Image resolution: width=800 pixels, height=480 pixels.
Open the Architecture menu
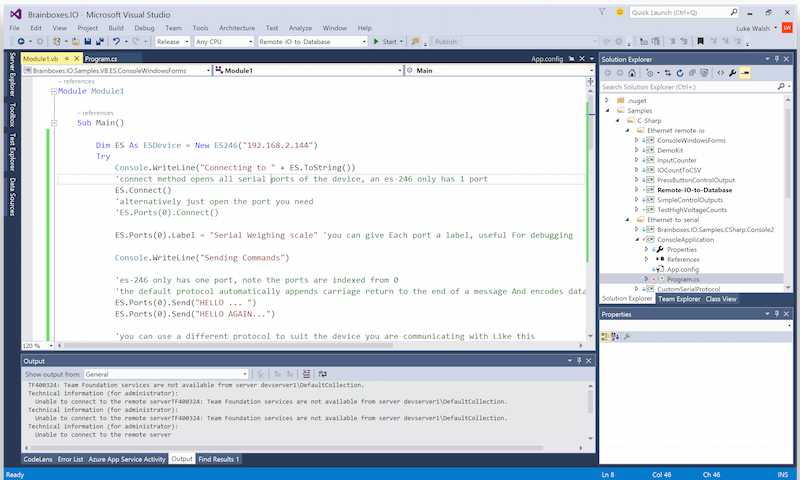pyautogui.click(x=237, y=28)
